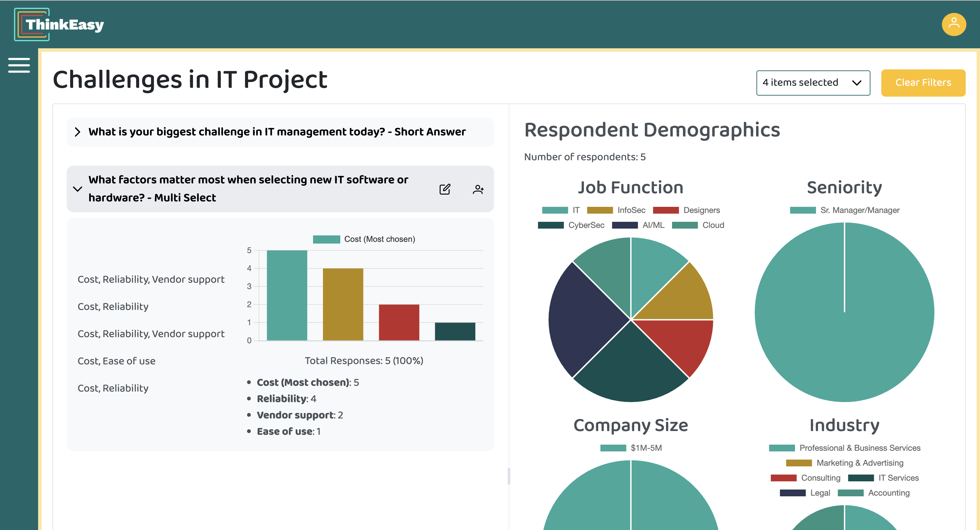Toggle the Sr. Manager/Manager legend item
The height and width of the screenshot is (530, 980).
tap(844, 210)
